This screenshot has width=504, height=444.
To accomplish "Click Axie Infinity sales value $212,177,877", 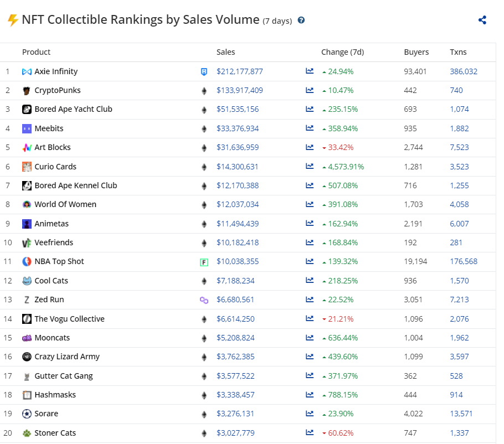I will pos(239,71).
